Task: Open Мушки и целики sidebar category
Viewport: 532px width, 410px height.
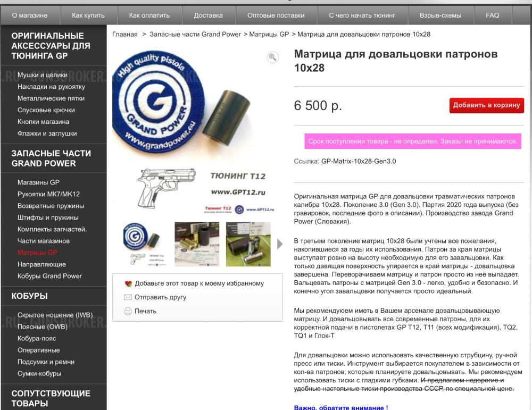Action: coord(43,75)
